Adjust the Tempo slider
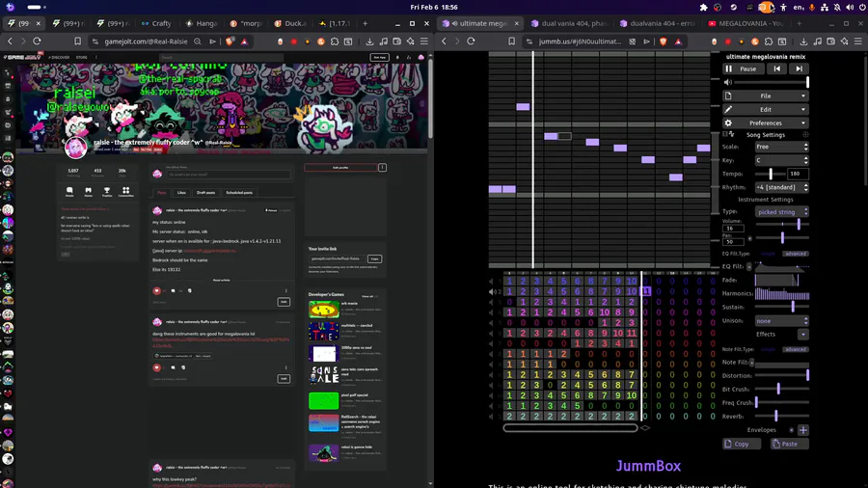 770,174
